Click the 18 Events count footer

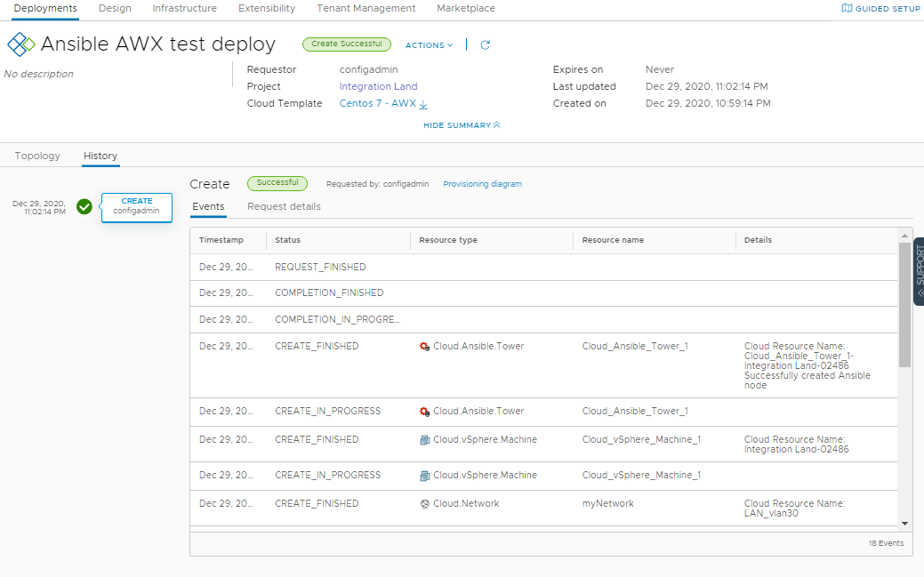886,543
